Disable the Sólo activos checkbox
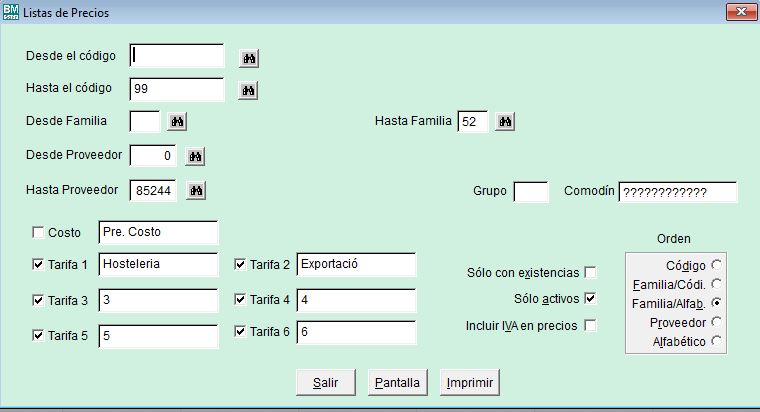 pos(590,299)
